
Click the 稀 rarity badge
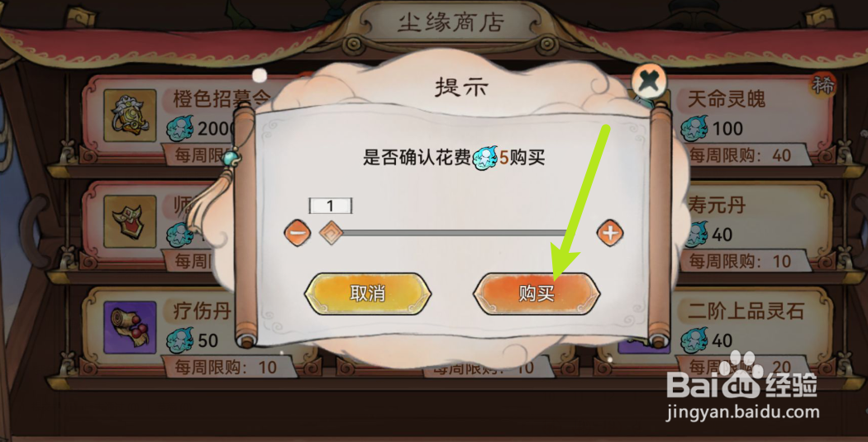823,86
